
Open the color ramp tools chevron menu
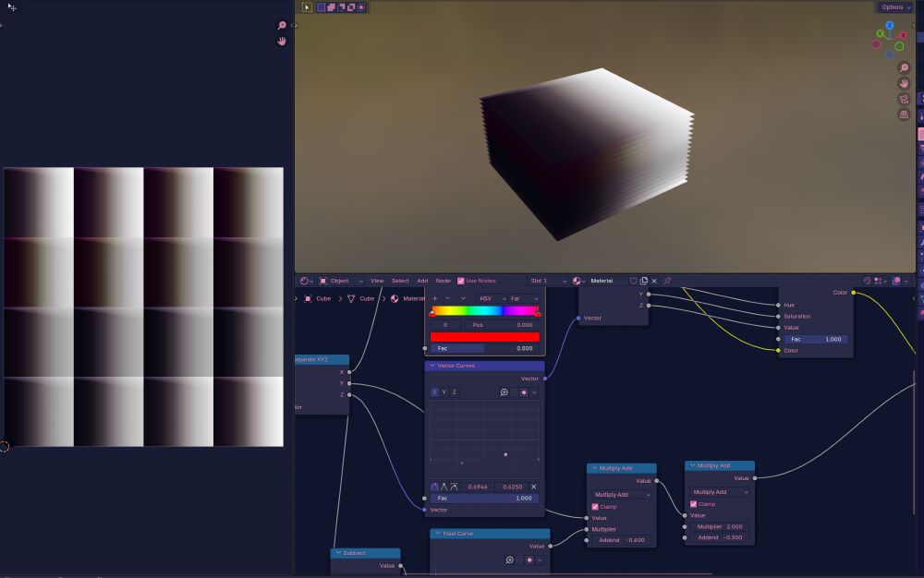(x=463, y=298)
